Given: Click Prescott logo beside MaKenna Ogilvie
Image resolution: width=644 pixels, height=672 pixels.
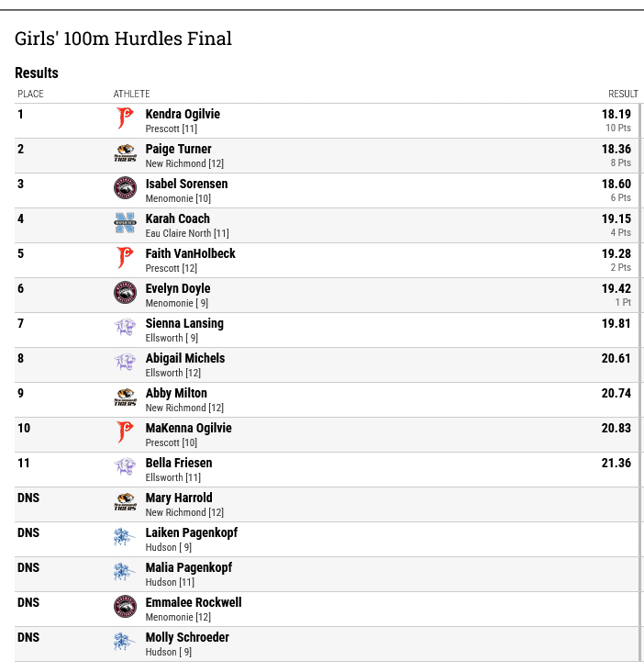Looking at the screenshot, I should [x=125, y=432].
